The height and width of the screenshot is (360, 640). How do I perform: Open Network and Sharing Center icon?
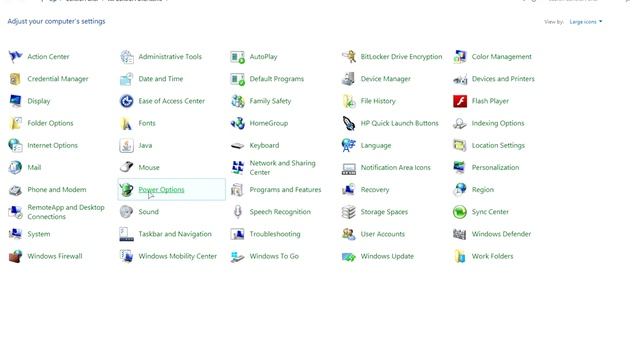238,167
